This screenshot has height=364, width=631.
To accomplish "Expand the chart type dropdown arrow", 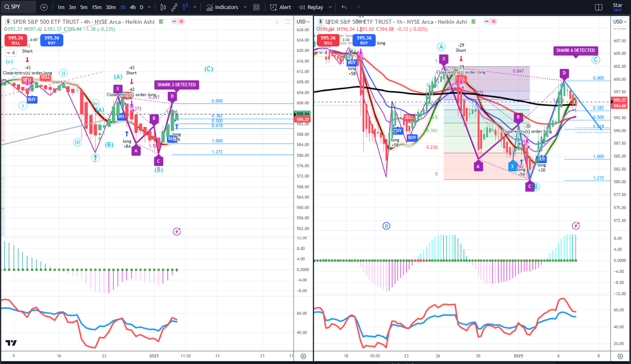I will click(195, 7).
